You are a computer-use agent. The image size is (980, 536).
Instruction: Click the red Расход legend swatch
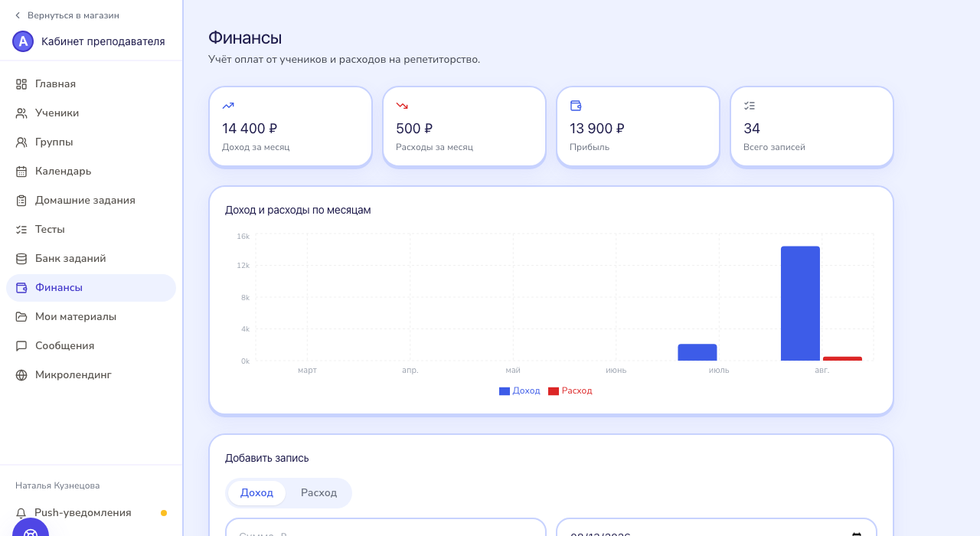click(554, 391)
